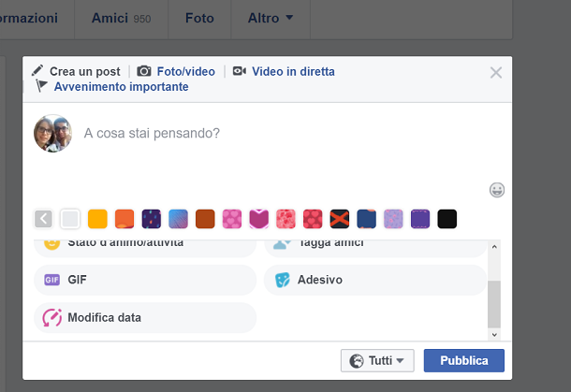Screen dimensions: 571x392
Task: Select the red hearts background swatch
Action: coord(313,219)
